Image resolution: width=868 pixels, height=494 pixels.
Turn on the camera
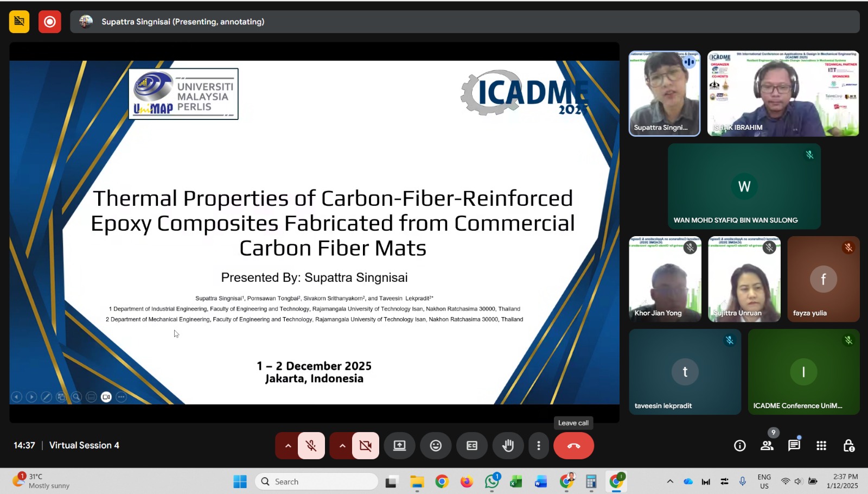366,446
